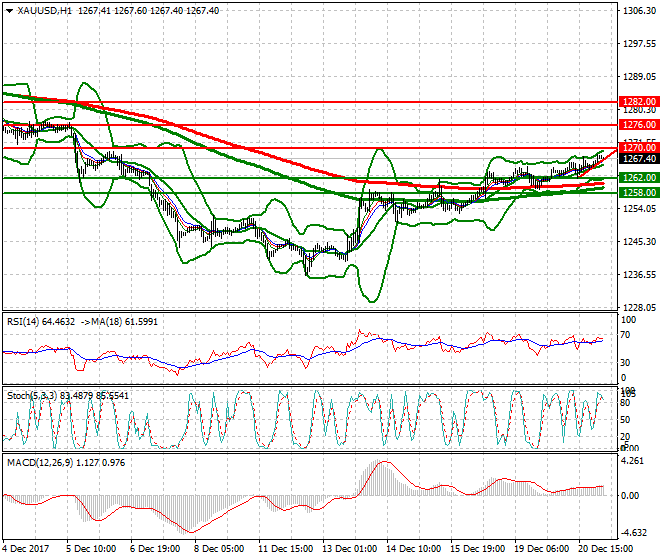Click the MACD scale value -4.632
This screenshot has width=660, height=560.
634,533
